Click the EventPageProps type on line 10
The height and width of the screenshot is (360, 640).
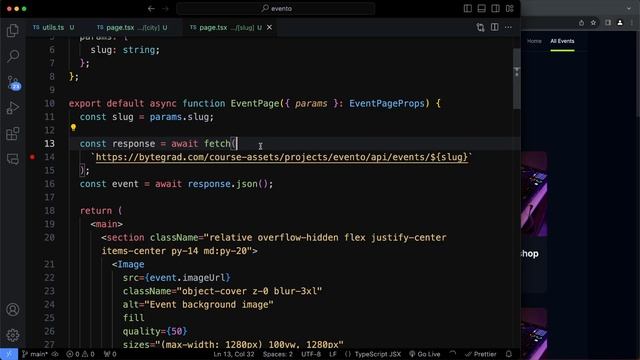tap(387, 103)
